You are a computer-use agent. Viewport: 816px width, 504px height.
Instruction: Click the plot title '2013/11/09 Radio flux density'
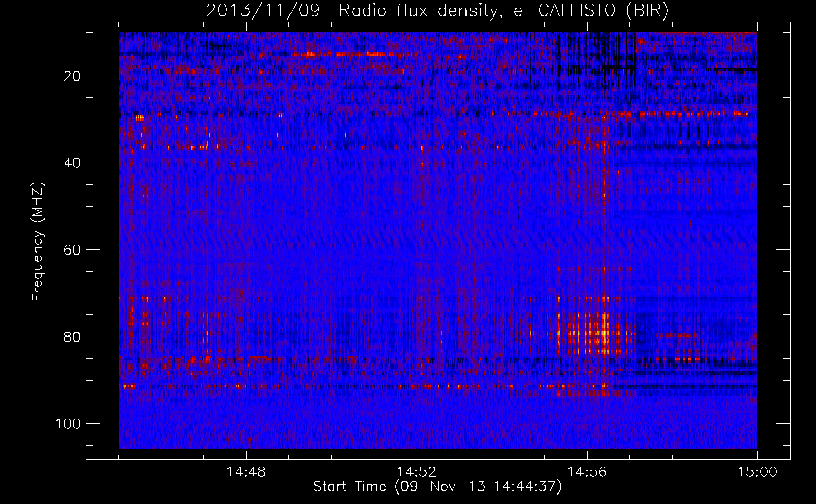pos(437,11)
